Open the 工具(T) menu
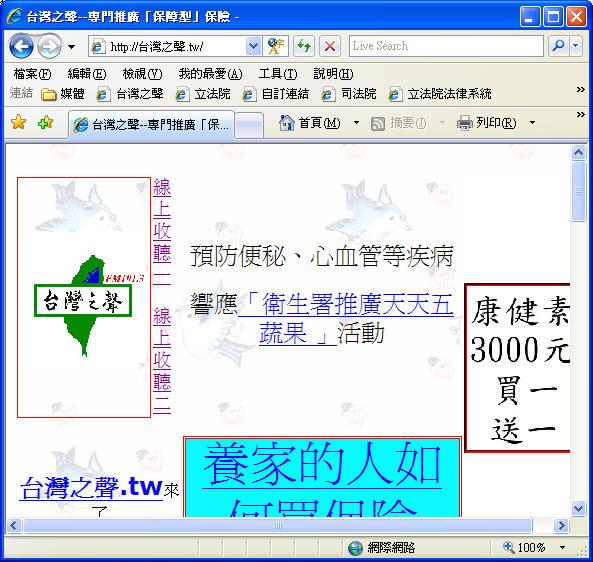The width and height of the screenshot is (593, 562). tap(278, 74)
